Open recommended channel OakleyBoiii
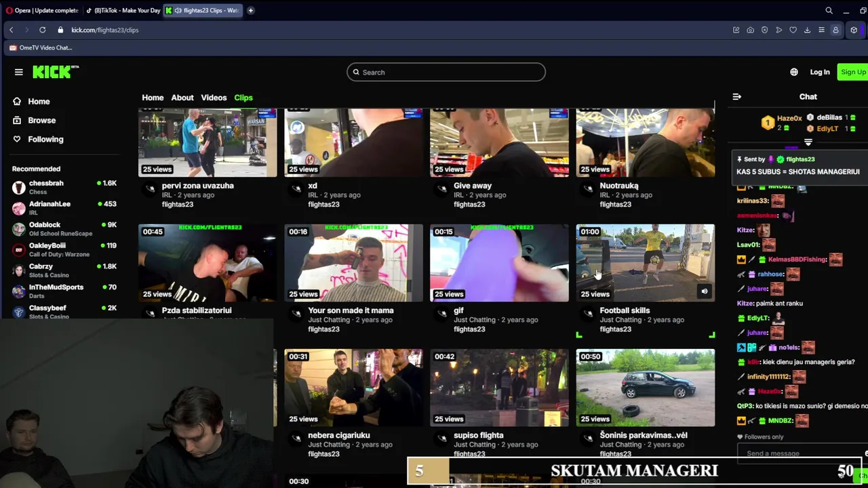 click(x=64, y=249)
